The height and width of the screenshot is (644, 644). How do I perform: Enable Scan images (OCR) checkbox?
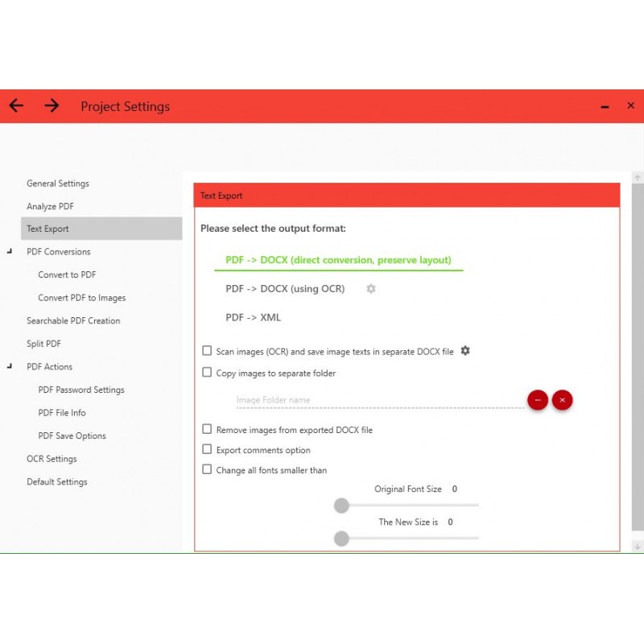pyautogui.click(x=207, y=351)
